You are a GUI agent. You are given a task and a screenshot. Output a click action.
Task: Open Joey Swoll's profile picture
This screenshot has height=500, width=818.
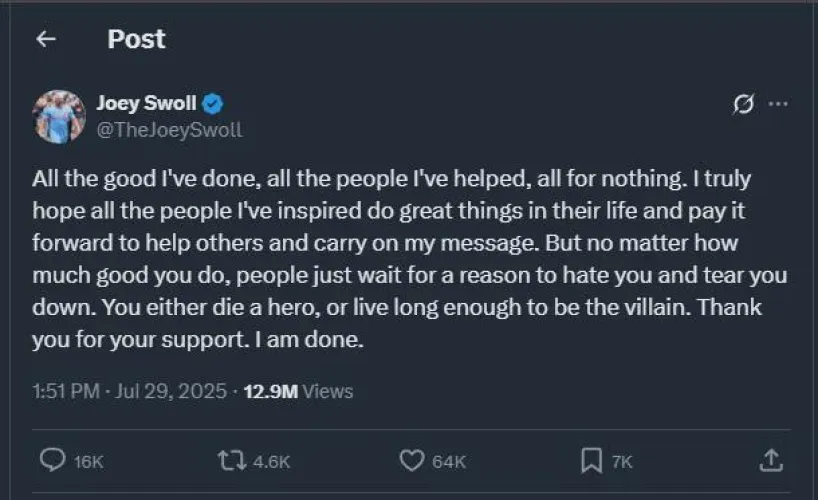59,116
